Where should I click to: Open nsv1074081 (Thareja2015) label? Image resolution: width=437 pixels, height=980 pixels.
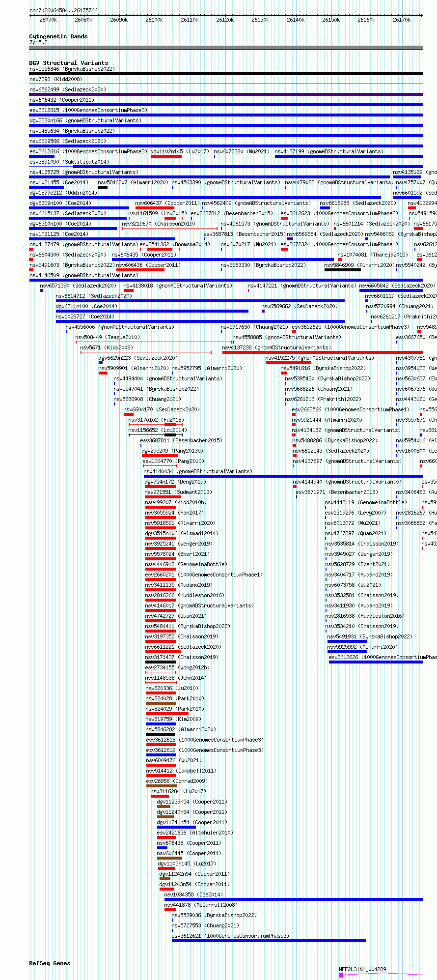[373, 255]
